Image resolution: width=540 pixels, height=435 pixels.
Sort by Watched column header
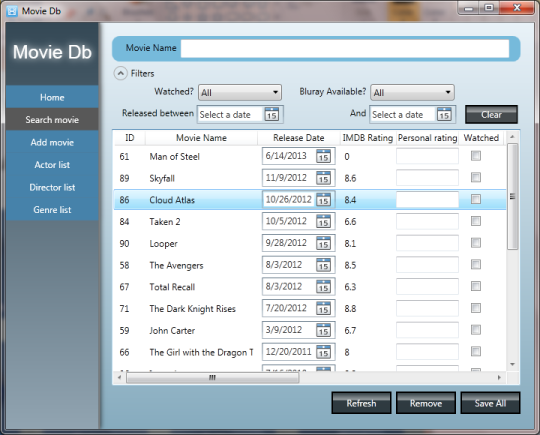click(481, 138)
